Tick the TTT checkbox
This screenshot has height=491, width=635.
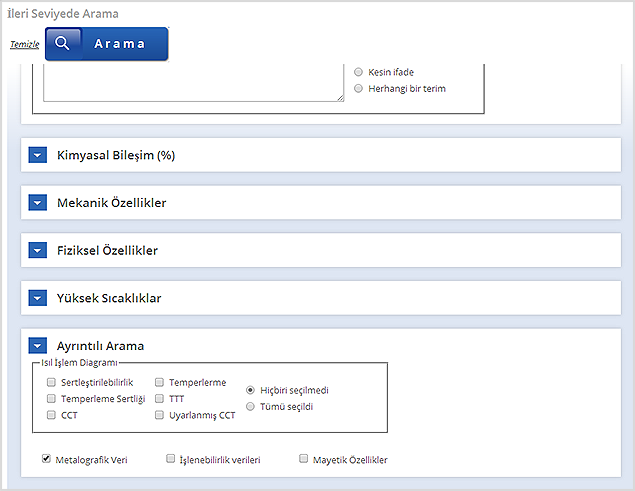(160, 399)
